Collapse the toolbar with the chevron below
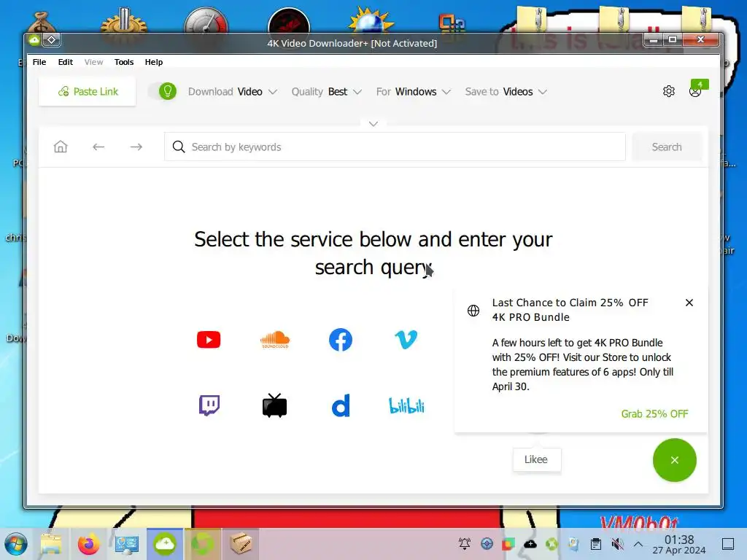 pyautogui.click(x=373, y=124)
